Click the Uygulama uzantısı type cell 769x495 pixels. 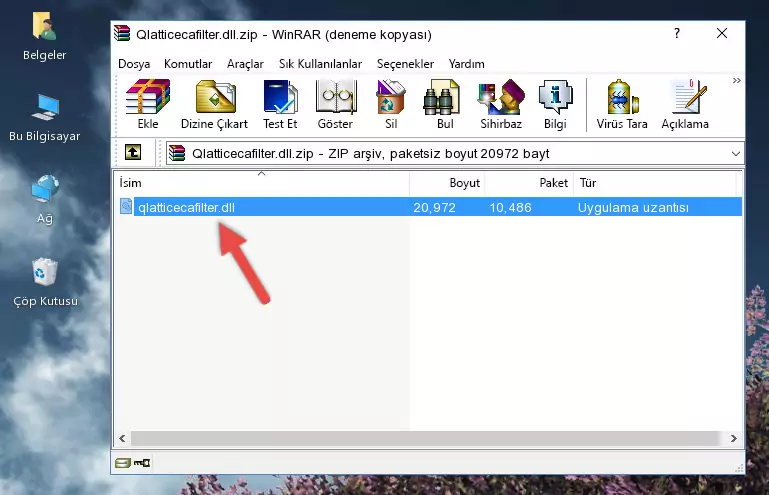(633, 208)
